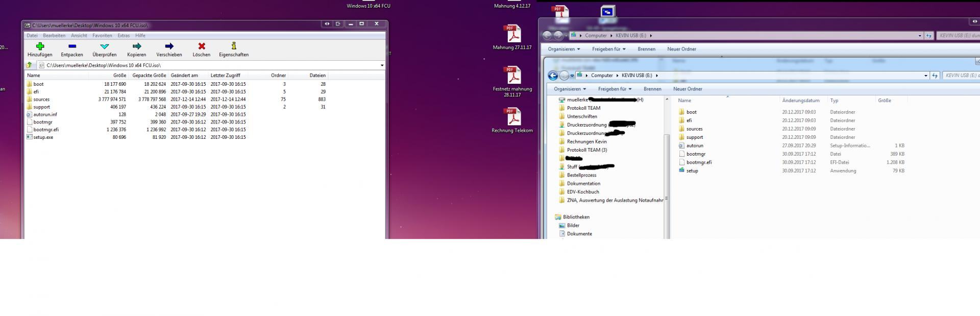Select the Rechnung Telekom PDF desktop icon

[x=512, y=120]
